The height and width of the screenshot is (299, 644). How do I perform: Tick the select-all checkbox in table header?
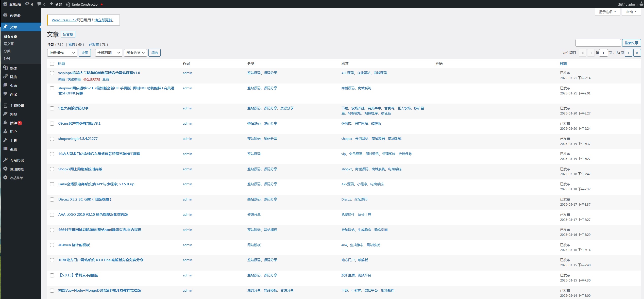(52, 64)
